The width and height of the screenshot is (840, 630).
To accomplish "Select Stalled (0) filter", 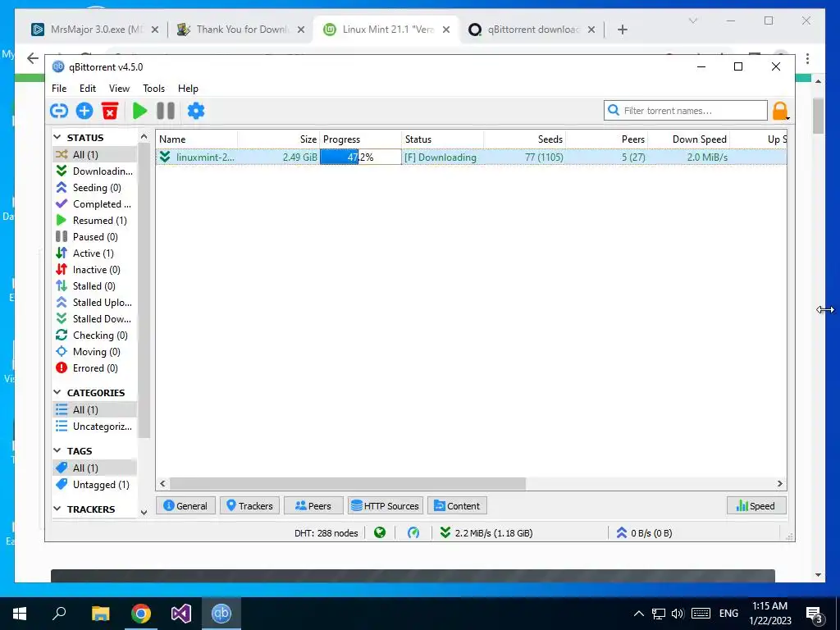I will 95,286.
